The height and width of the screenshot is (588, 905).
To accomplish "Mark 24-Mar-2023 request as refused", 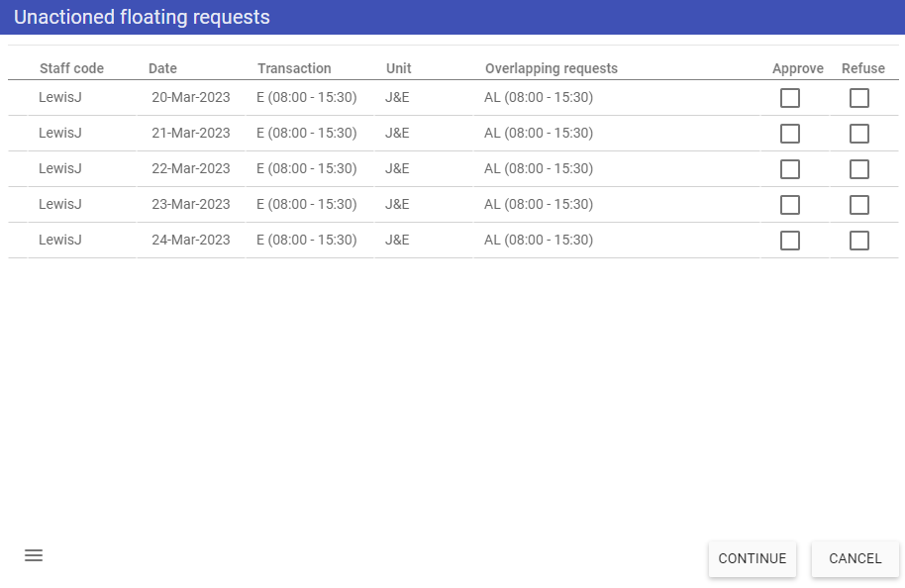I will (858, 241).
